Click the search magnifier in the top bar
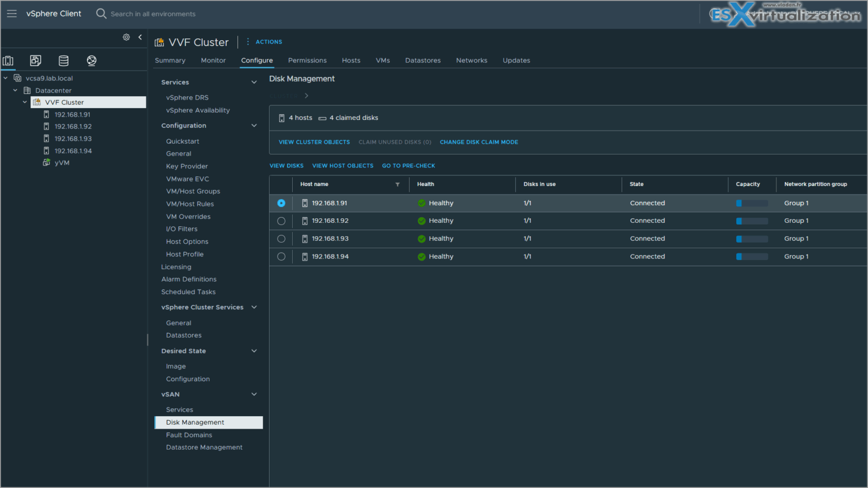This screenshot has height=488, width=868. pyautogui.click(x=101, y=14)
